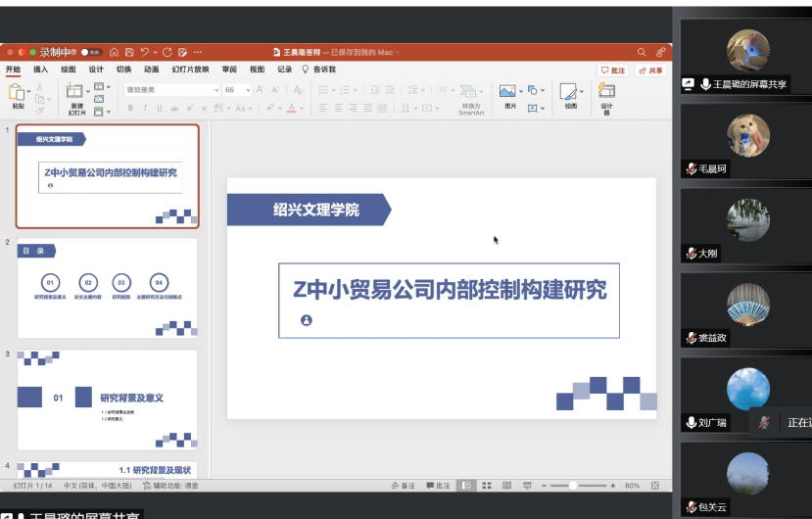Click the Cut scissors icon

(39, 87)
